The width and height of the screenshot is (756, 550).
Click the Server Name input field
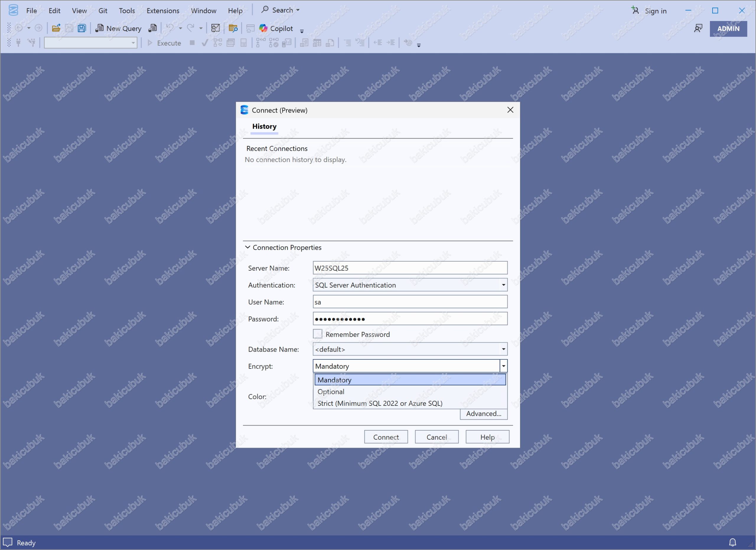tap(410, 268)
